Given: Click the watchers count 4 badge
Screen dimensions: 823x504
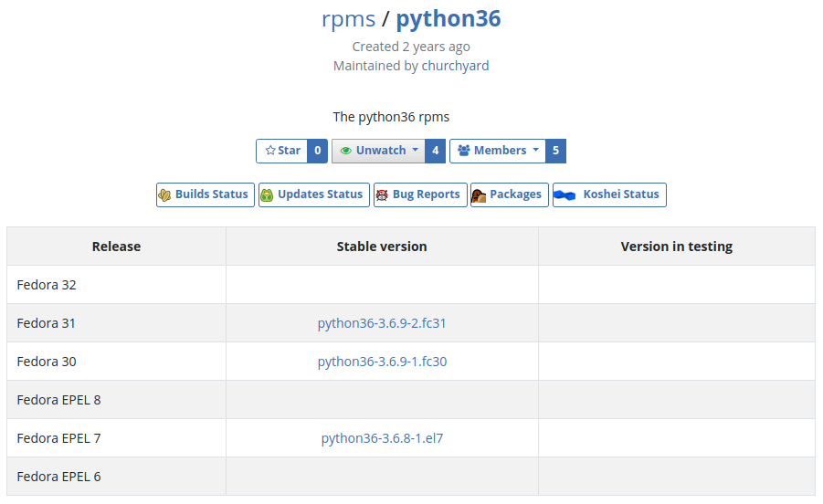Looking at the screenshot, I should [x=435, y=151].
